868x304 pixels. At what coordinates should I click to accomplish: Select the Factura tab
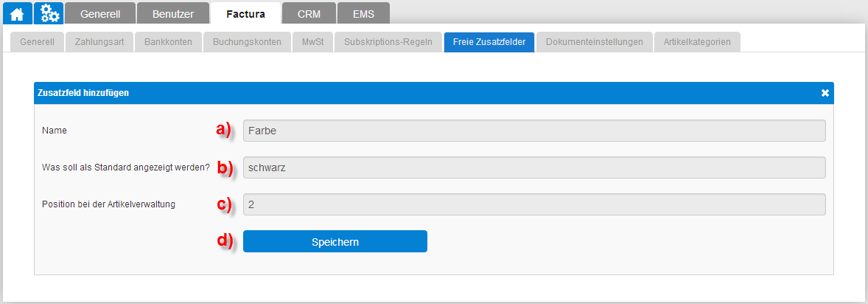click(246, 14)
